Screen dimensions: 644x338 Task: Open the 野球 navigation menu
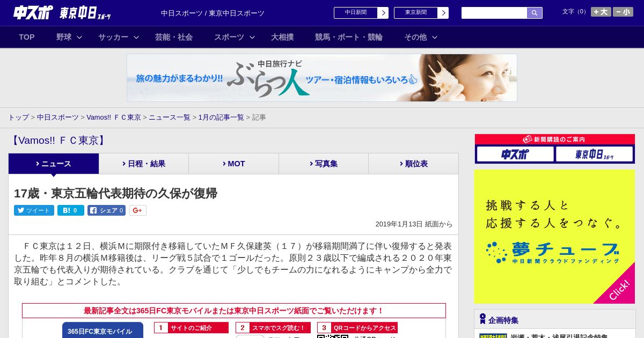(x=64, y=37)
